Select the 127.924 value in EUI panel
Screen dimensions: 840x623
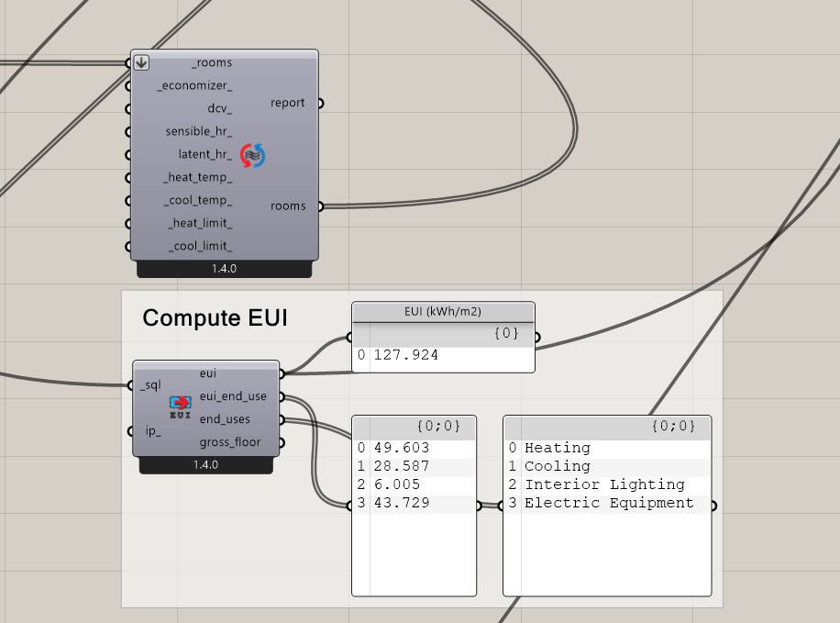coord(406,355)
